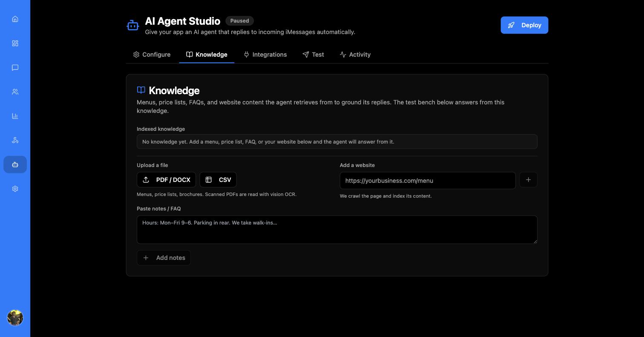The width and height of the screenshot is (644, 337).
Task: Switch to the Configure tab
Action: [x=152, y=55]
